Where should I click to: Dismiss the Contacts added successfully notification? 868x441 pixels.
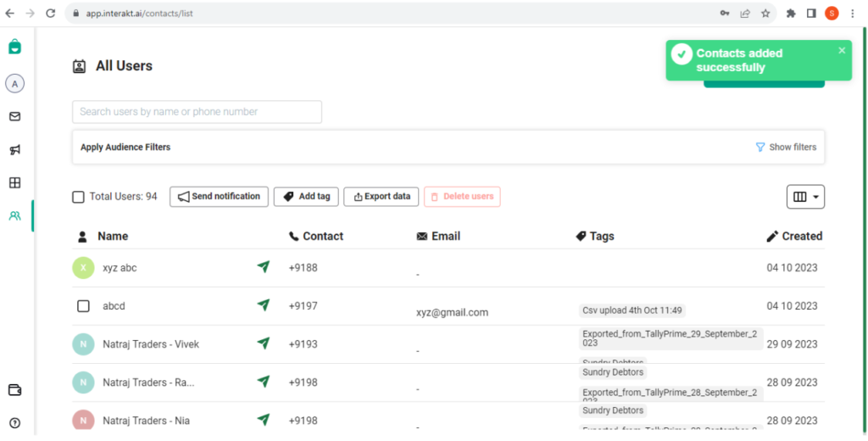842,51
